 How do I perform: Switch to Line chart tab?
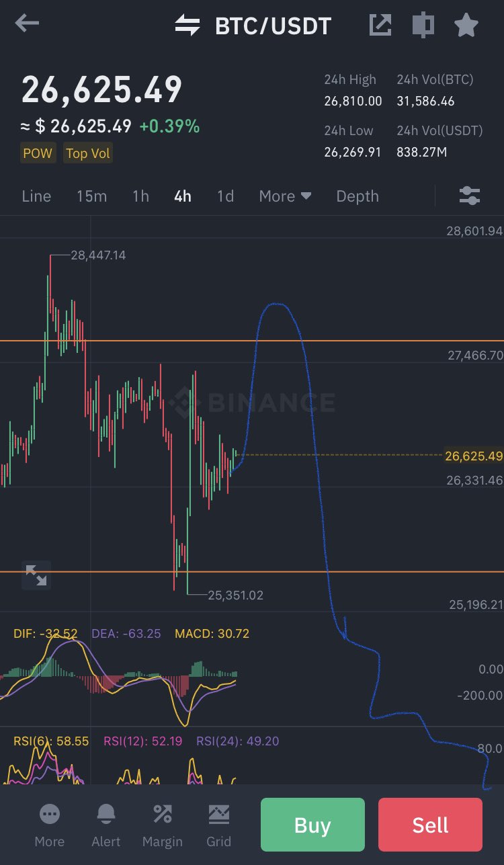point(36,196)
